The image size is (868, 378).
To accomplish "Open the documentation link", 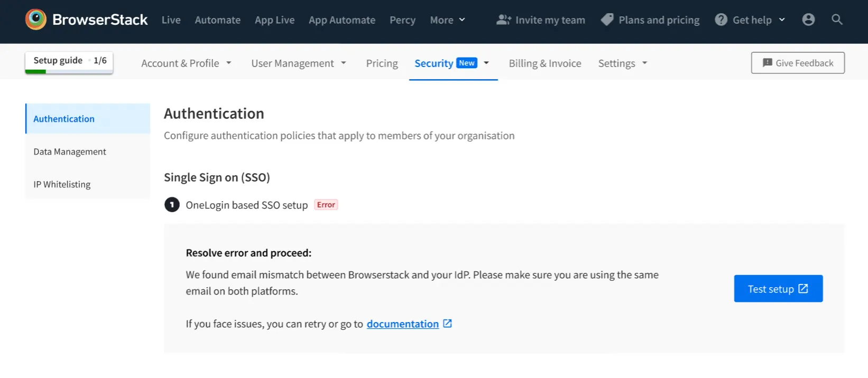I will (402, 324).
